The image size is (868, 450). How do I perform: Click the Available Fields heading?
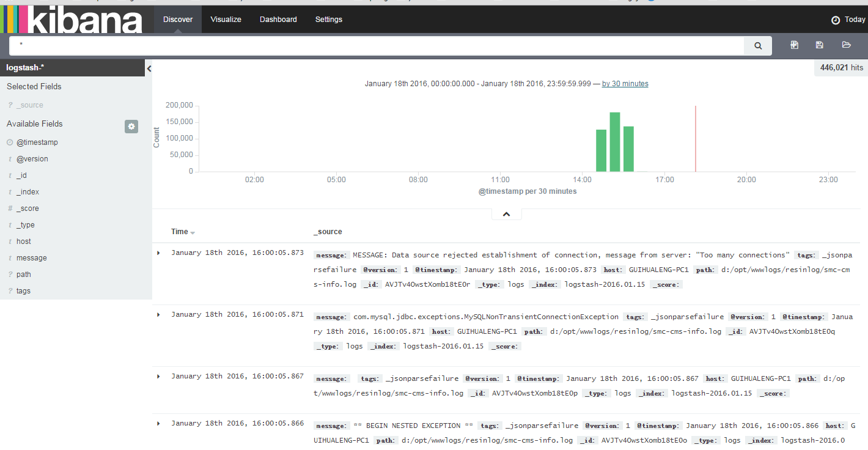[x=35, y=124]
